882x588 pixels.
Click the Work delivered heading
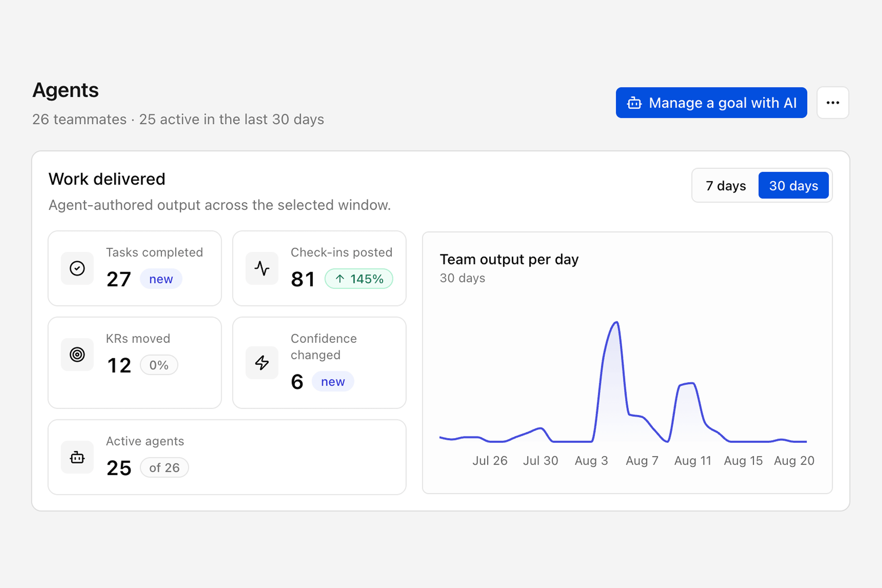tap(107, 179)
